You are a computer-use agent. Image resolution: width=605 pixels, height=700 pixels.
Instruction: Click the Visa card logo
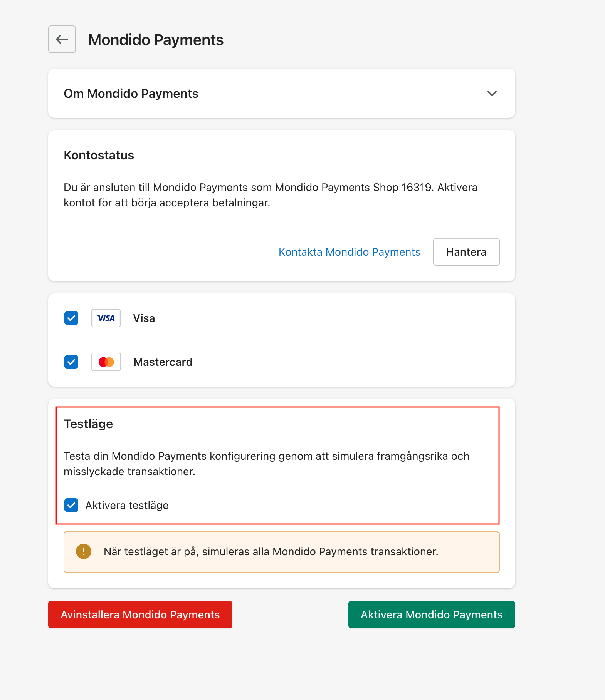[106, 318]
